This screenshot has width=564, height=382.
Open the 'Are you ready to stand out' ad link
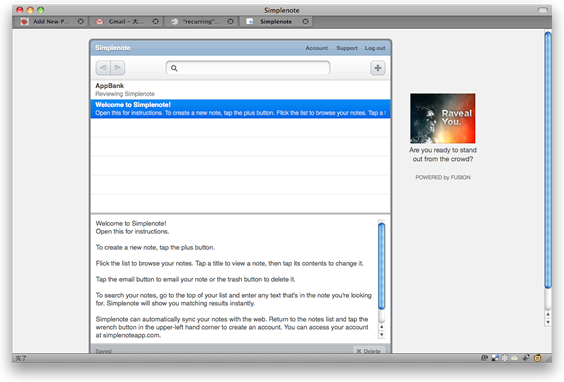443,155
